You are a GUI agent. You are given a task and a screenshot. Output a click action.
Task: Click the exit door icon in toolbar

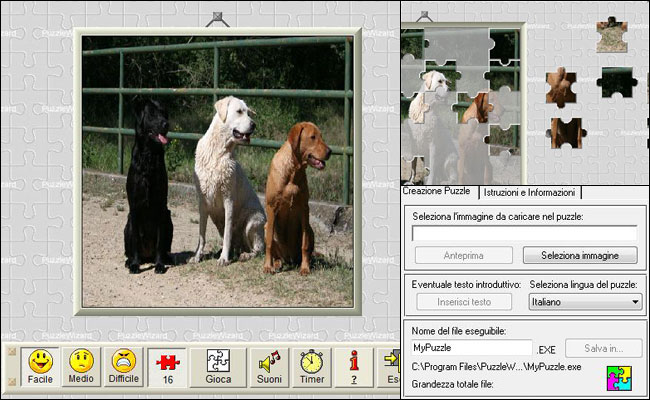coord(390,366)
